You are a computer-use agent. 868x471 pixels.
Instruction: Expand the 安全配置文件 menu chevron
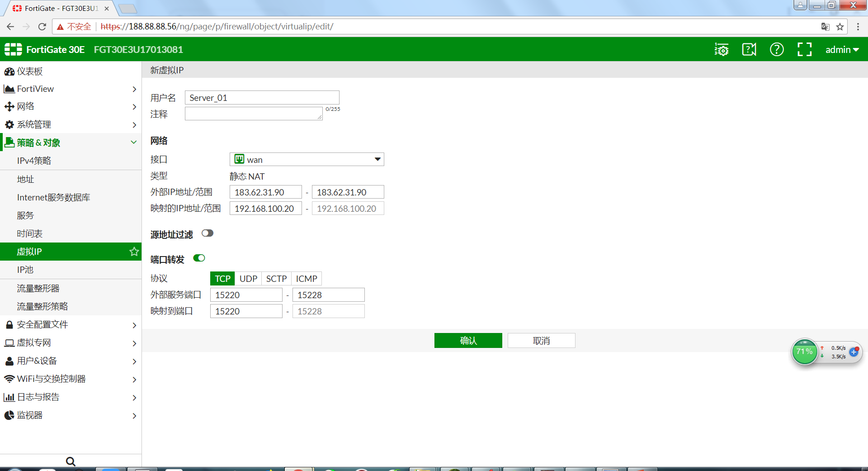(x=134, y=325)
